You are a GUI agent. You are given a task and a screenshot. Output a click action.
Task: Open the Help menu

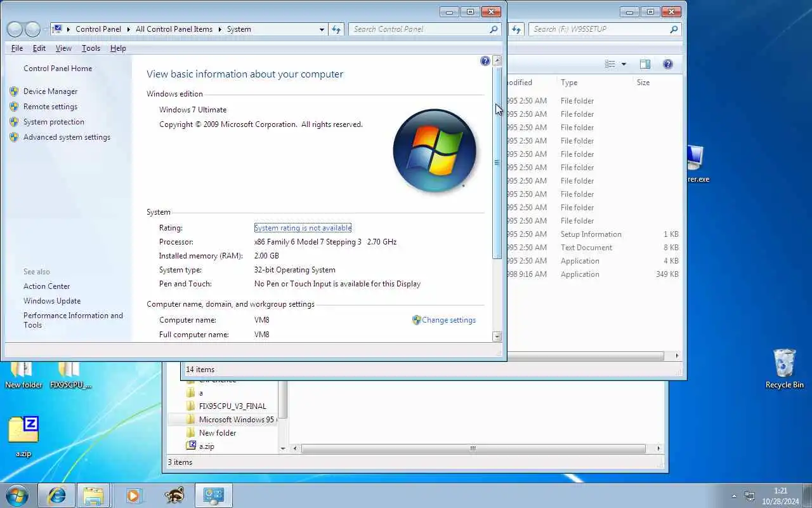click(118, 48)
